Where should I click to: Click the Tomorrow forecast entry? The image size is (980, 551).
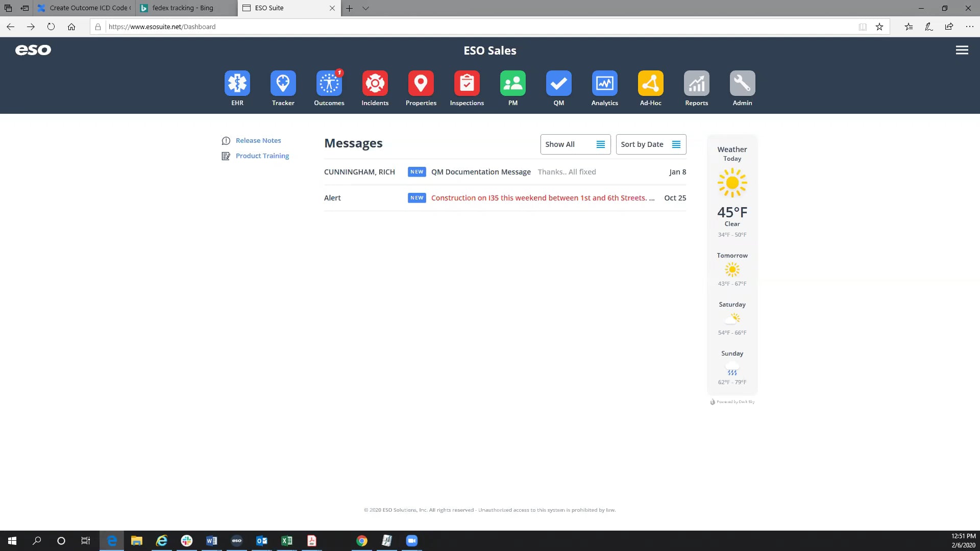coord(732,269)
